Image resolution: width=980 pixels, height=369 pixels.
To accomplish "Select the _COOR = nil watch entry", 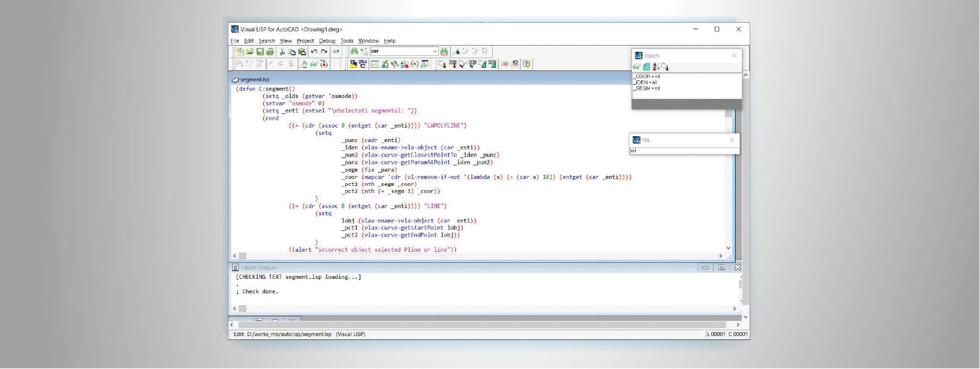I will pyautogui.click(x=646, y=77).
